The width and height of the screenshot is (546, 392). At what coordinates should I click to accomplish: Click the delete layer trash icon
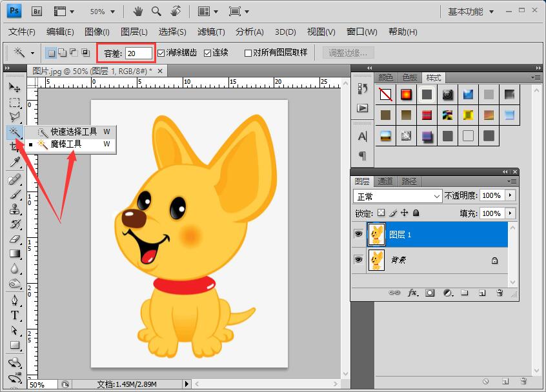(500, 293)
